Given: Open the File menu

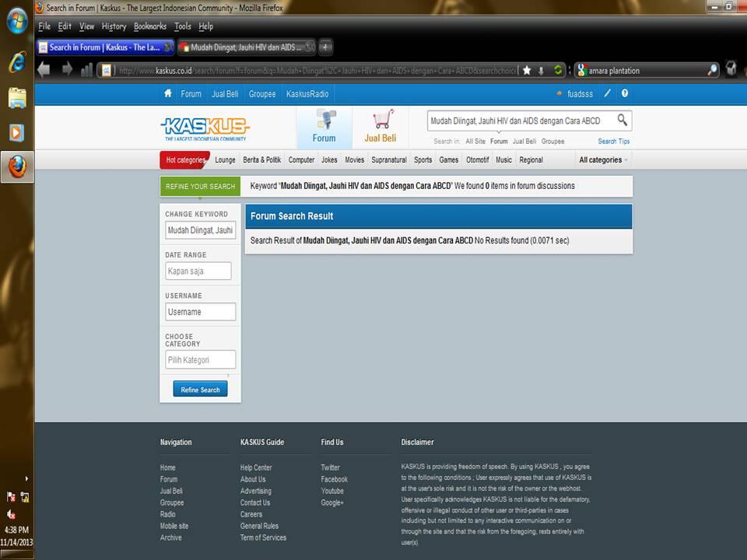Looking at the screenshot, I should (x=44, y=26).
